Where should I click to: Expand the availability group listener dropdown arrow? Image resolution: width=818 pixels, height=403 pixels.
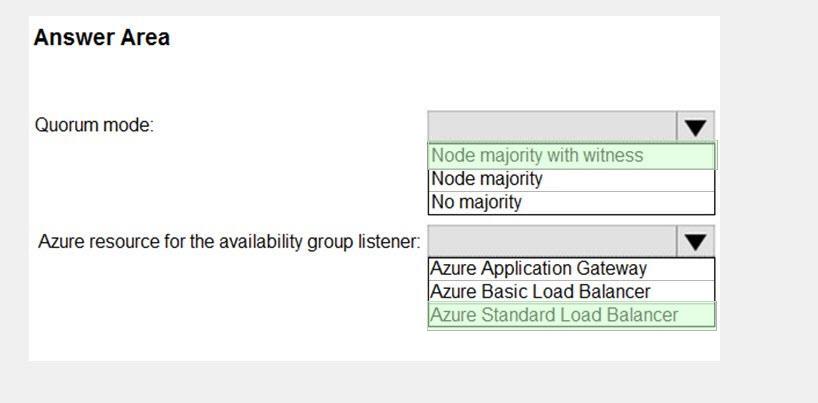pyautogui.click(x=695, y=241)
